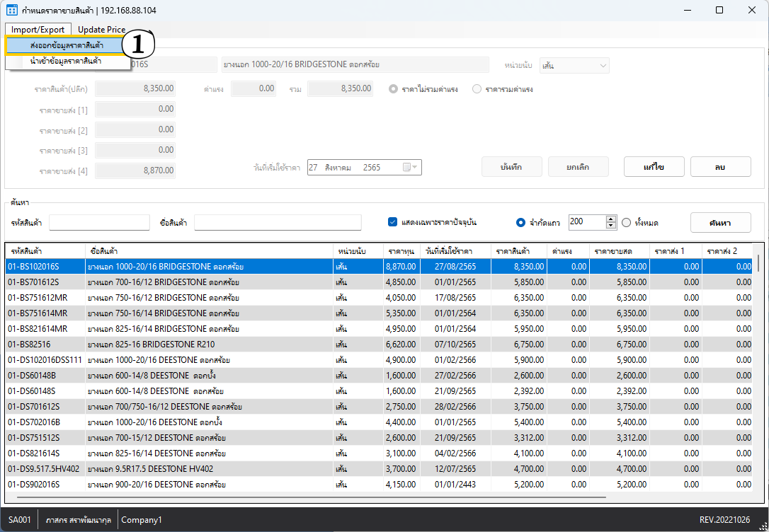Open the date picker calendar icon
This screenshot has height=532, width=769.
tap(406, 168)
